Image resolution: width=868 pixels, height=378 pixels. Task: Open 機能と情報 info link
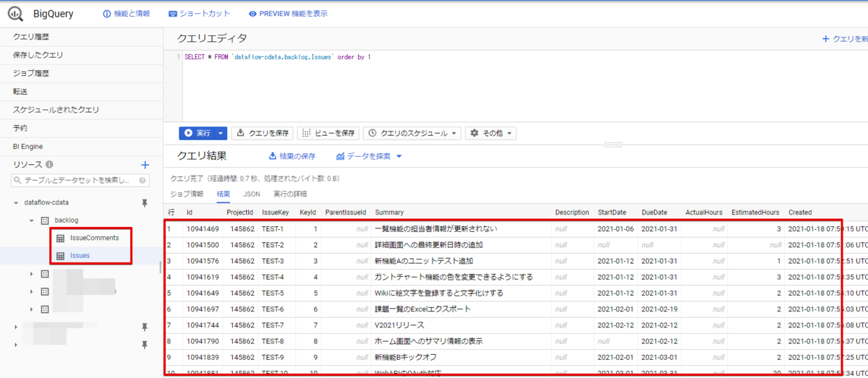tap(127, 14)
